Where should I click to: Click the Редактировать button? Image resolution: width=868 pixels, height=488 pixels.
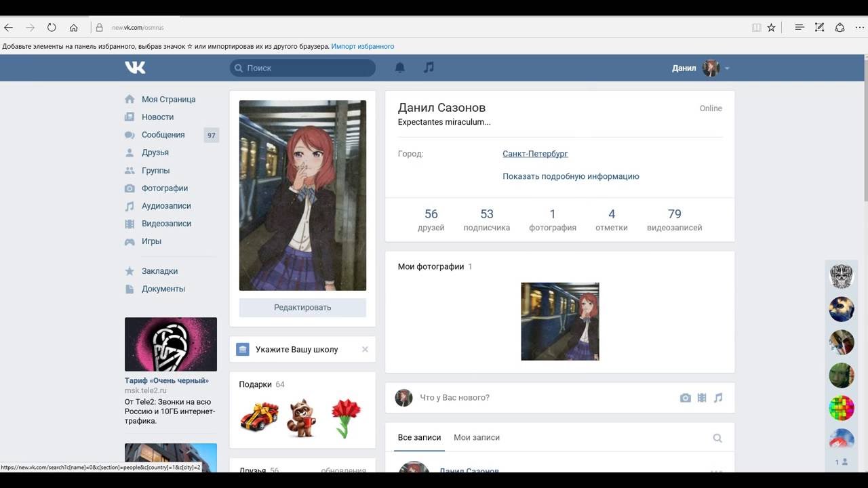click(302, 308)
